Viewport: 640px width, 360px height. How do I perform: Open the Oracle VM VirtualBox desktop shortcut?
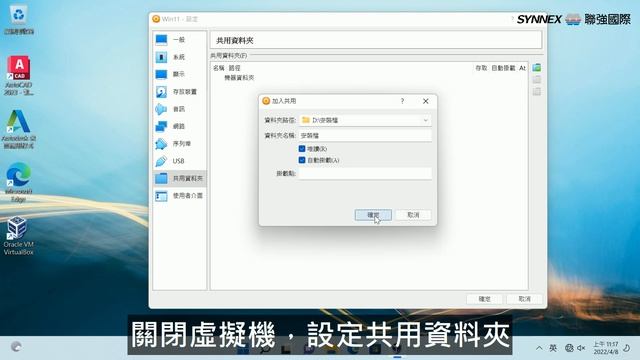(19, 236)
